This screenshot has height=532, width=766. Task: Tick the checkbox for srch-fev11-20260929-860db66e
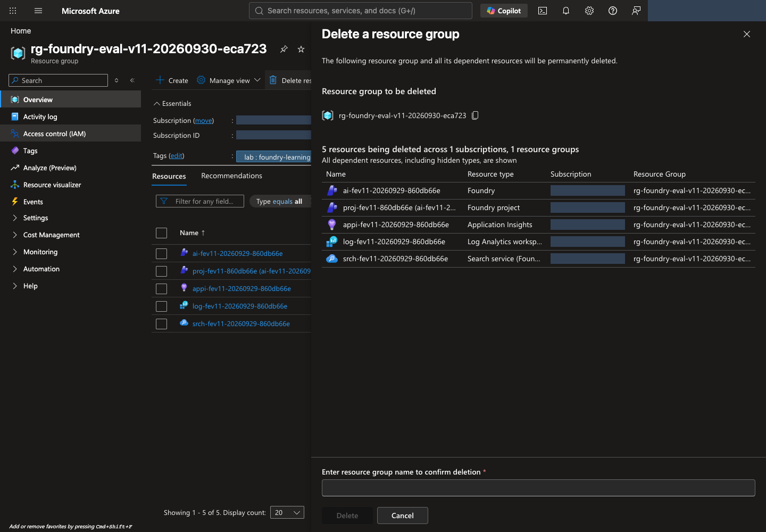point(162,324)
